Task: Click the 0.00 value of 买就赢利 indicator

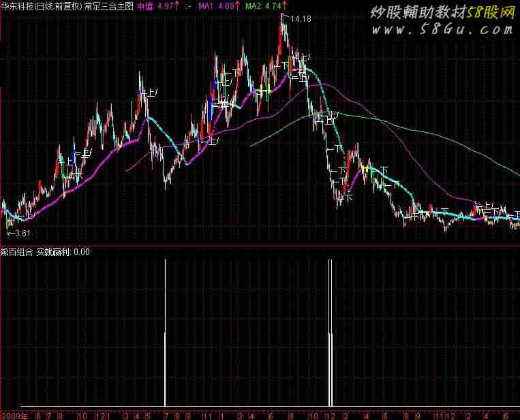Action: (82, 251)
